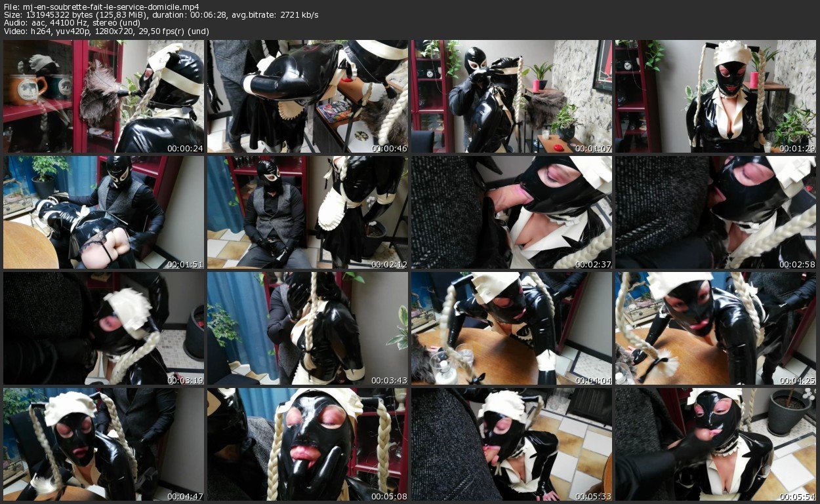
Task: Select the frame marked 00:03:43
Action: point(308,328)
